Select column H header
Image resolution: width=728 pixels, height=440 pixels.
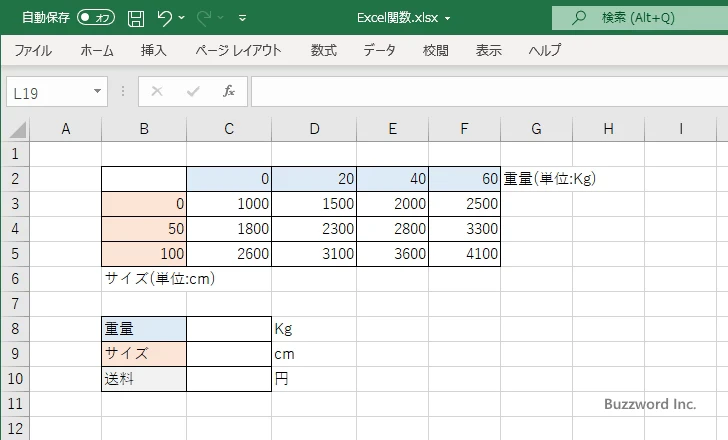click(608, 129)
